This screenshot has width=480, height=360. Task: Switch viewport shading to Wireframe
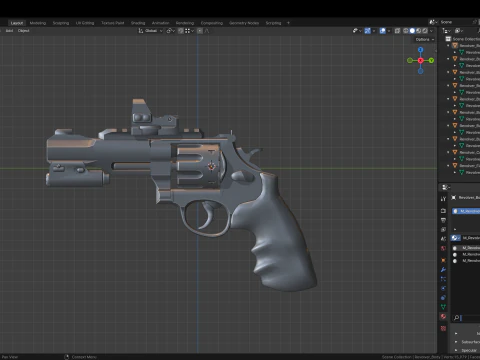click(x=406, y=31)
